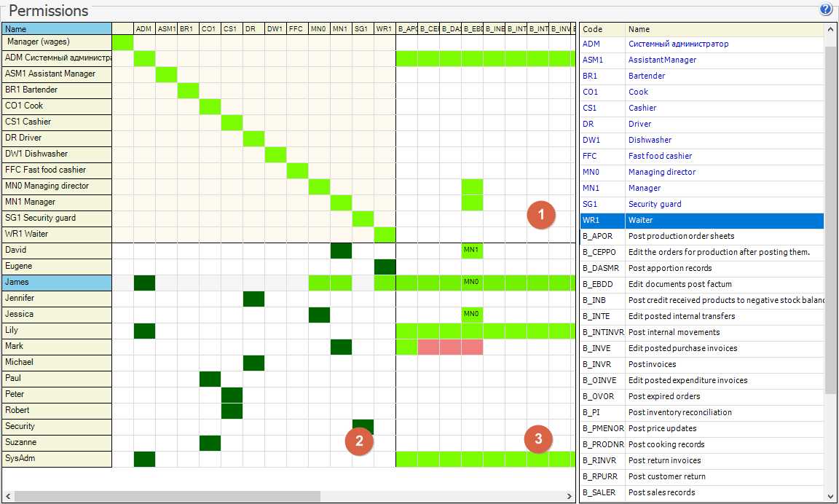Click the horizontal scrollbar's right arrow

[569, 496]
